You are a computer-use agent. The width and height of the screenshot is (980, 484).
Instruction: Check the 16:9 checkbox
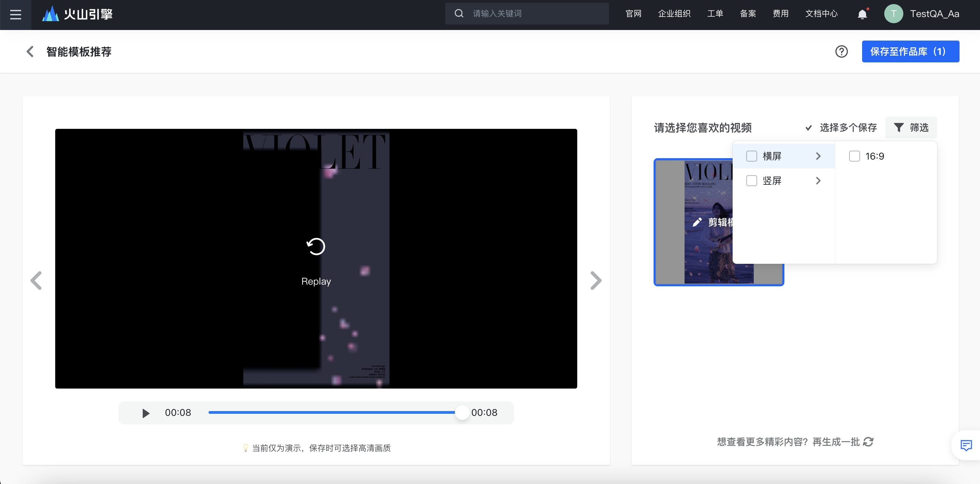point(854,156)
